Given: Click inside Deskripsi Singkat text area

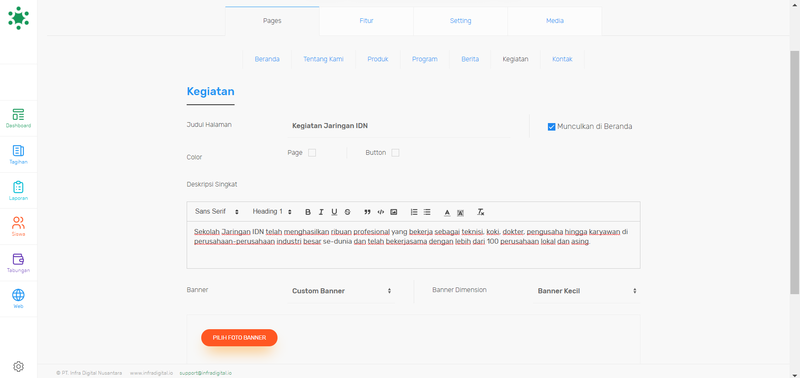Looking at the screenshot, I should pos(413,245).
